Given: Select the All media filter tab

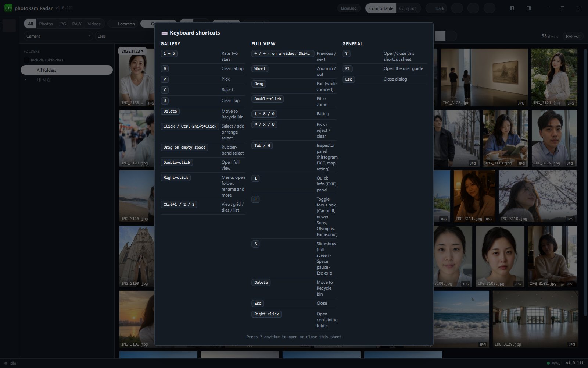Looking at the screenshot, I should click(30, 24).
